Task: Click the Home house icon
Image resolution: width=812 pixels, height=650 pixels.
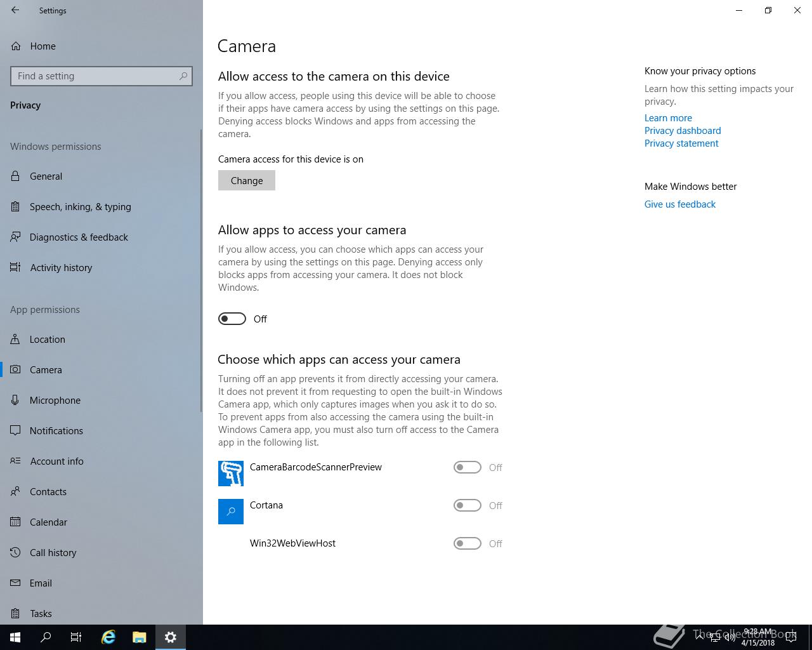Action: 16,46
